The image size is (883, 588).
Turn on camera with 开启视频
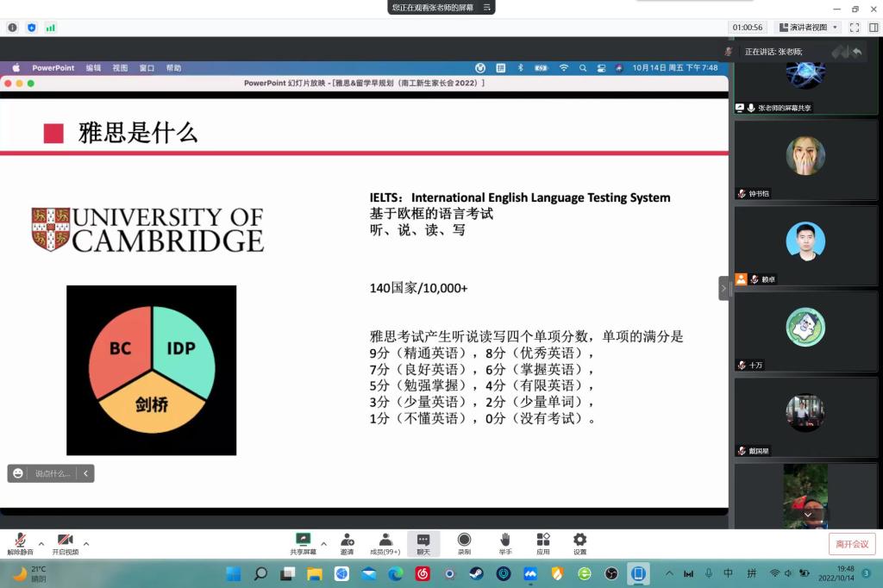(x=65, y=543)
